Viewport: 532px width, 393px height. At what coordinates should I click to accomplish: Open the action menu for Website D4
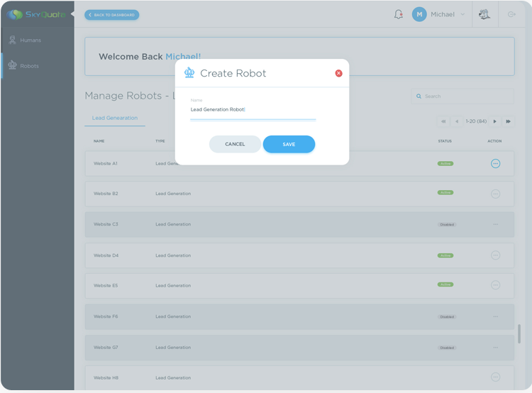click(x=495, y=255)
